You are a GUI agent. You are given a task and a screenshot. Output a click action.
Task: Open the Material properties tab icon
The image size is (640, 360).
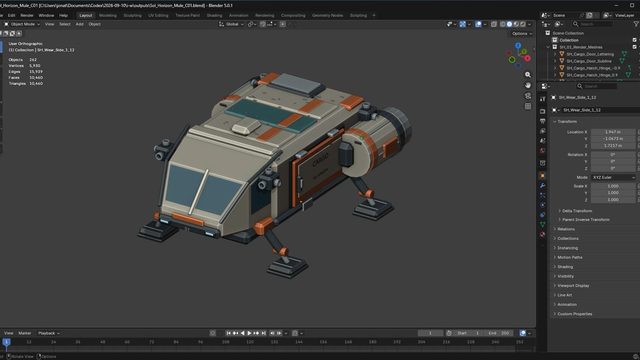542,234
